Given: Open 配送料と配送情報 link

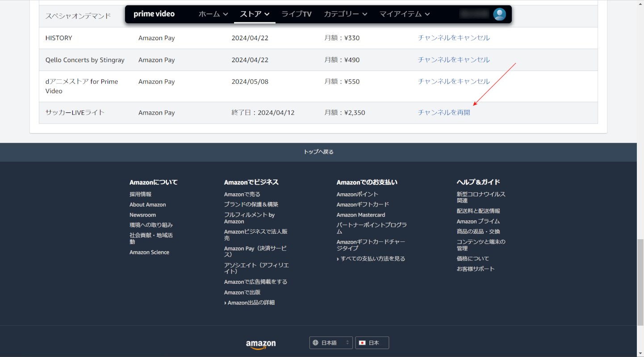Looking at the screenshot, I should (x=478, y=211).
